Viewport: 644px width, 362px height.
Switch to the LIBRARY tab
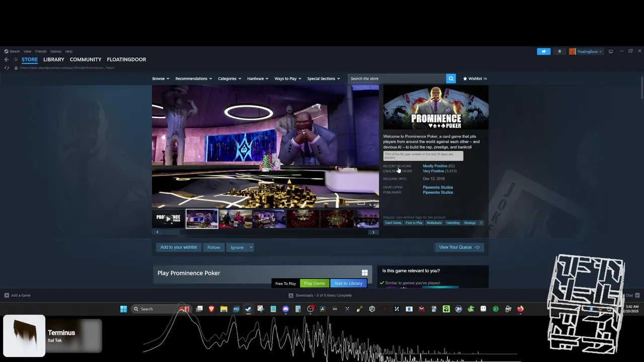pyautogui.click(x=54, y=59)
